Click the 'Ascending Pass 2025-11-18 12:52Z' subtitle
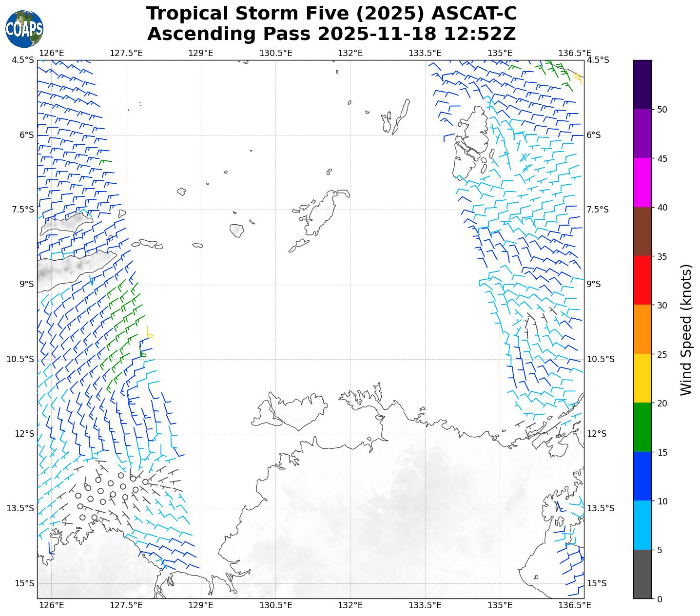Screen dimensions: 700x616 click(331, 34)
